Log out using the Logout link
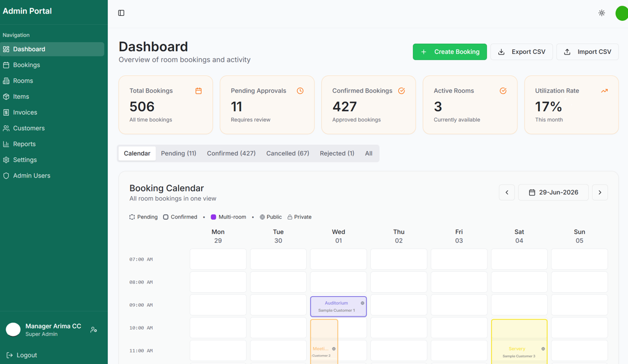Image resolution: width=628 pixels, height=364 pixels. coord(22,355)
